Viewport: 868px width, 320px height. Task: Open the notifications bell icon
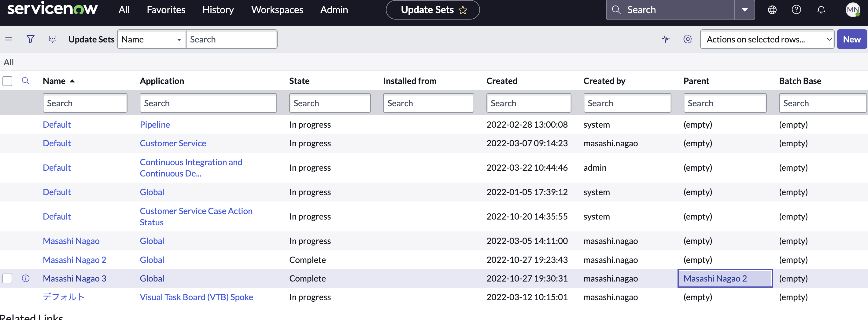point(821,10)
